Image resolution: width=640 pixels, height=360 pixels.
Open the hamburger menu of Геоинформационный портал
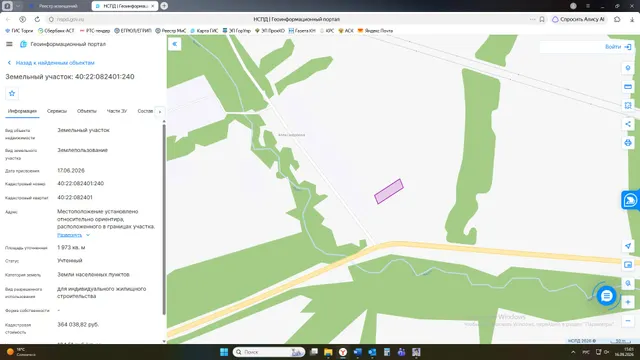tap(9, 44)
